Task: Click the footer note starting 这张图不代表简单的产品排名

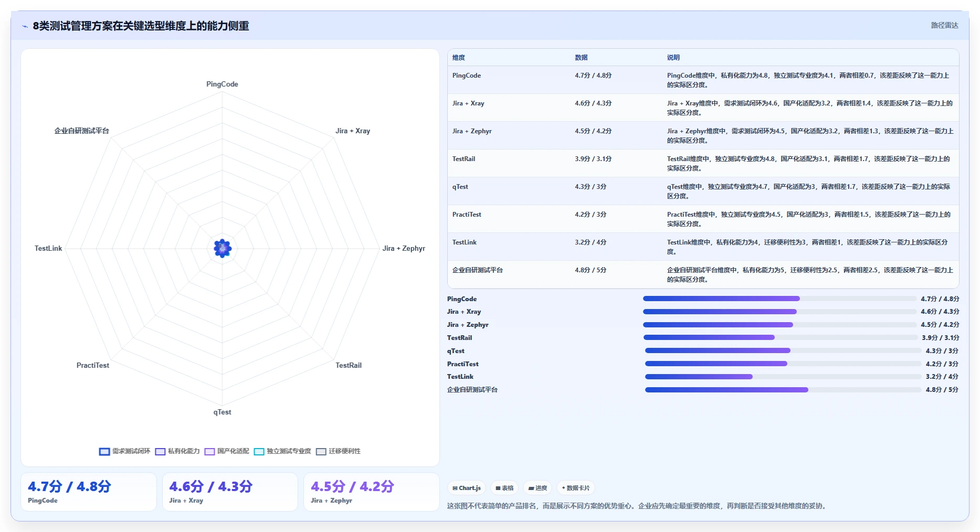Action: pyautogui.click(x=638, y=506)
